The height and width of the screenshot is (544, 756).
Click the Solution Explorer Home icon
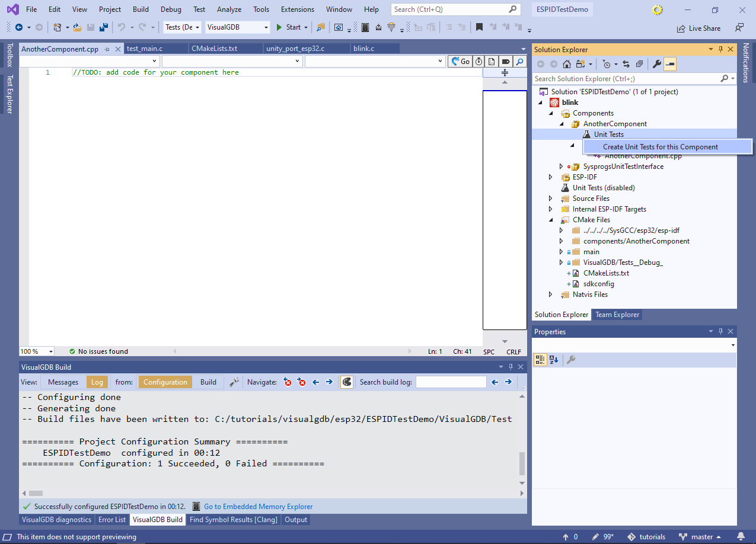click(567, 64)
